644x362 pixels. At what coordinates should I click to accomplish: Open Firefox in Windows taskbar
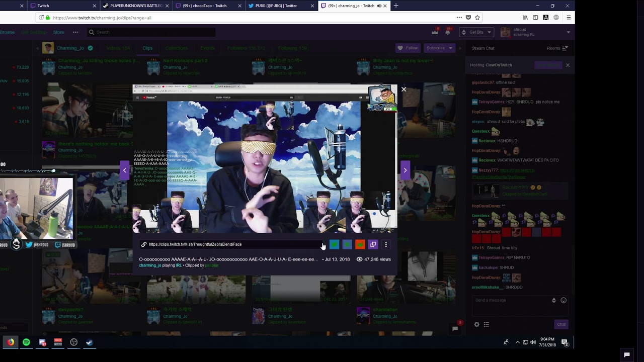[x=11, y=342]
